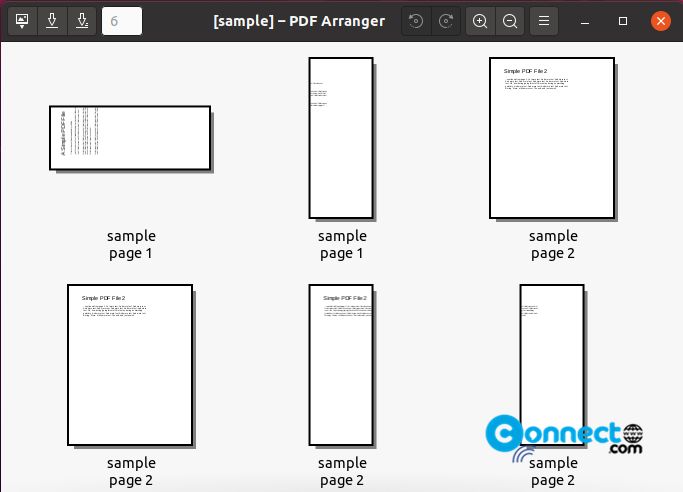Zoom out of the page thumbnails
Screen dimensions: 683x492
[510, 21]
